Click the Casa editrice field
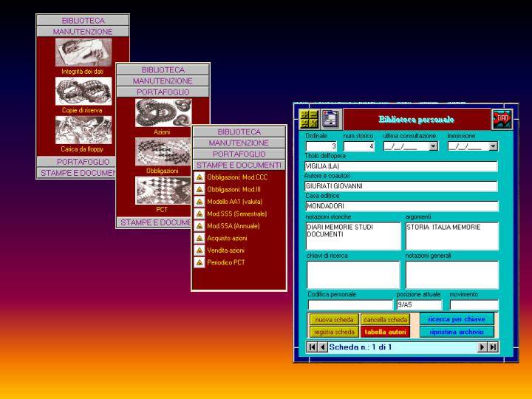 pyautogui.click(x=402, y=206)
